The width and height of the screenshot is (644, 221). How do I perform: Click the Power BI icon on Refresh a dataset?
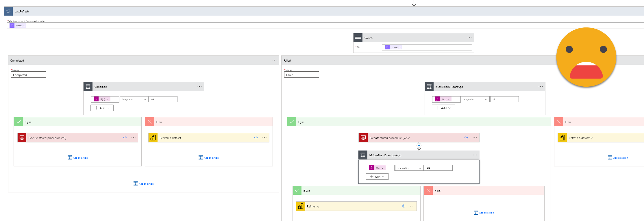(x=153, y=138)
